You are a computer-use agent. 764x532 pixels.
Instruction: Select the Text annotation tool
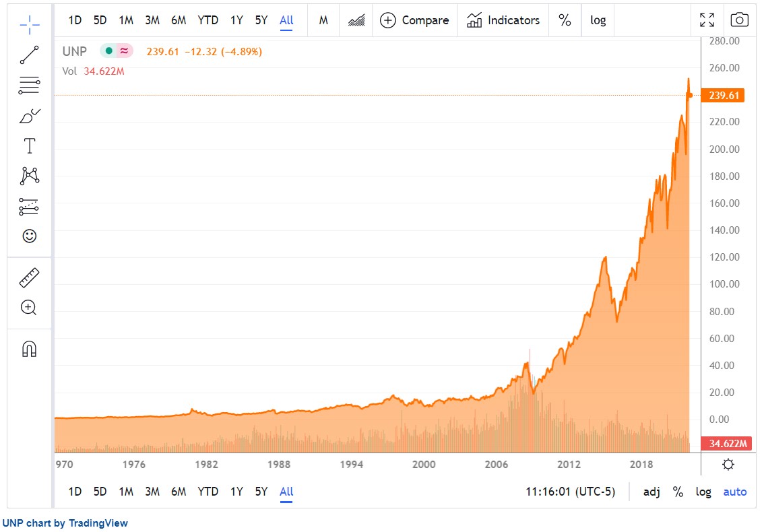tap(30, 145)
